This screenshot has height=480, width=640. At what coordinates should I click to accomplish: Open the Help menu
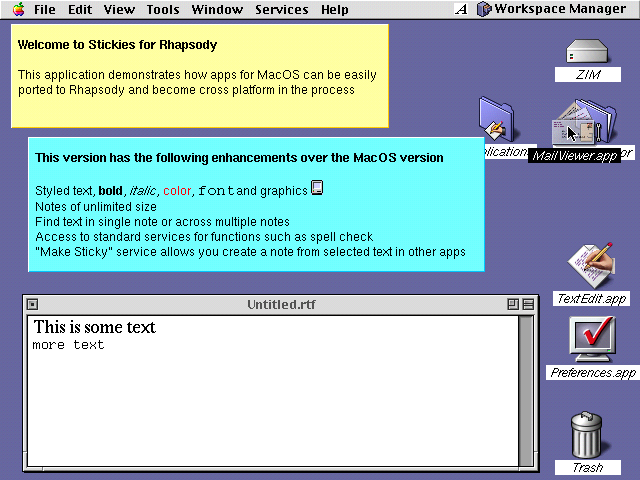tap(334, 9)
